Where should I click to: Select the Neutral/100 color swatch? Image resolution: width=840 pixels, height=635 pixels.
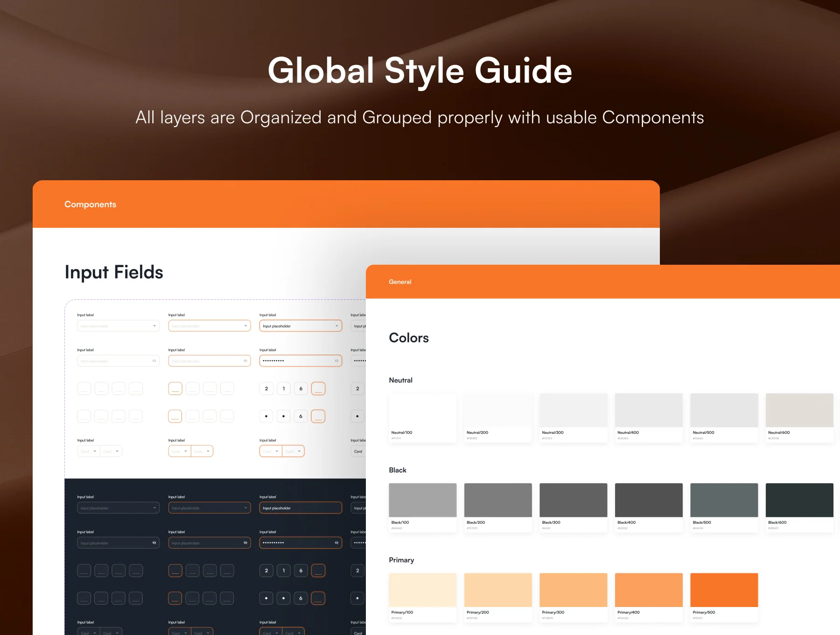tap(422, 418)
